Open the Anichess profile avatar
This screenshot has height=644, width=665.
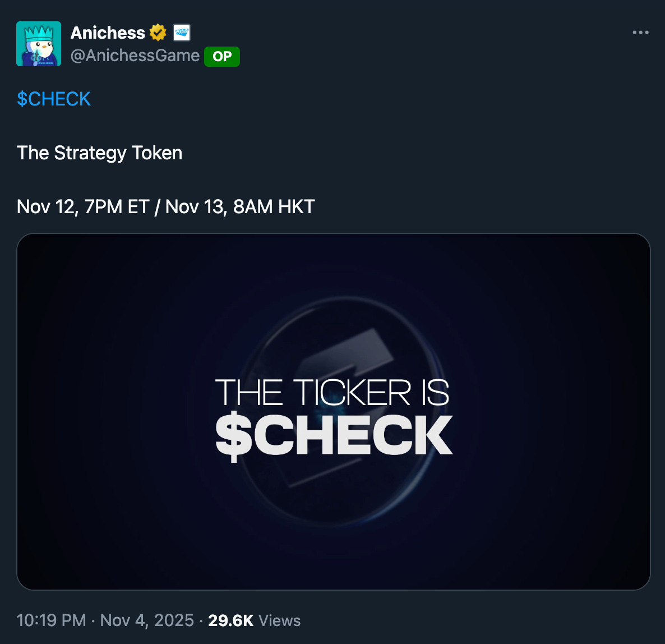point(39,44)
